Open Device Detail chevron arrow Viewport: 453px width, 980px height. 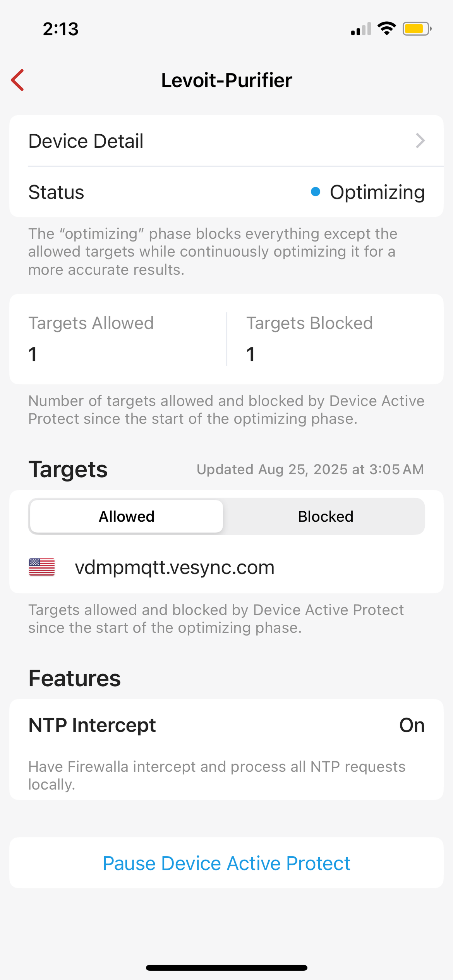[x=420, y=140]
